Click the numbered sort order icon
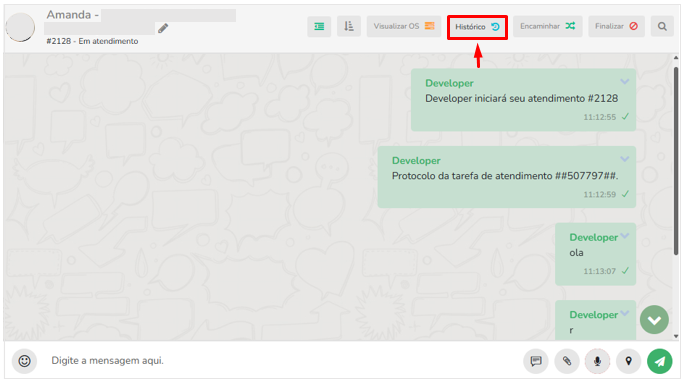The height and width of the screenshot is (384, 684). pos(349,27)
